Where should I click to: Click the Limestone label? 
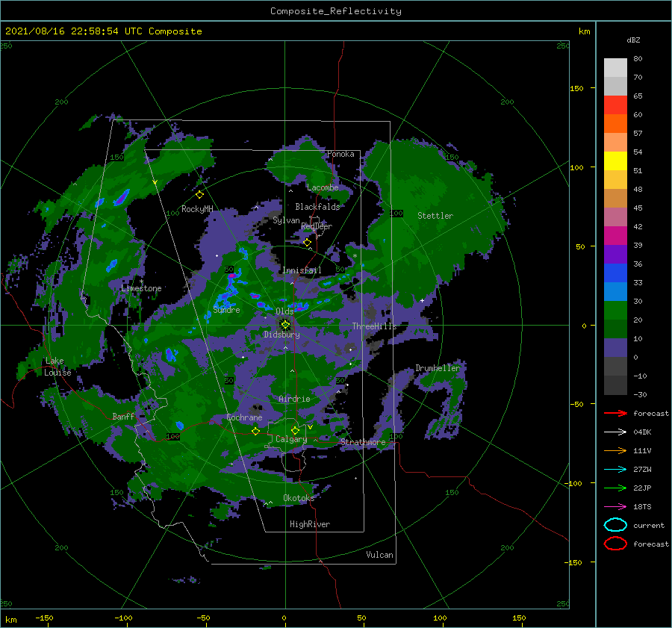click(141, 288)
